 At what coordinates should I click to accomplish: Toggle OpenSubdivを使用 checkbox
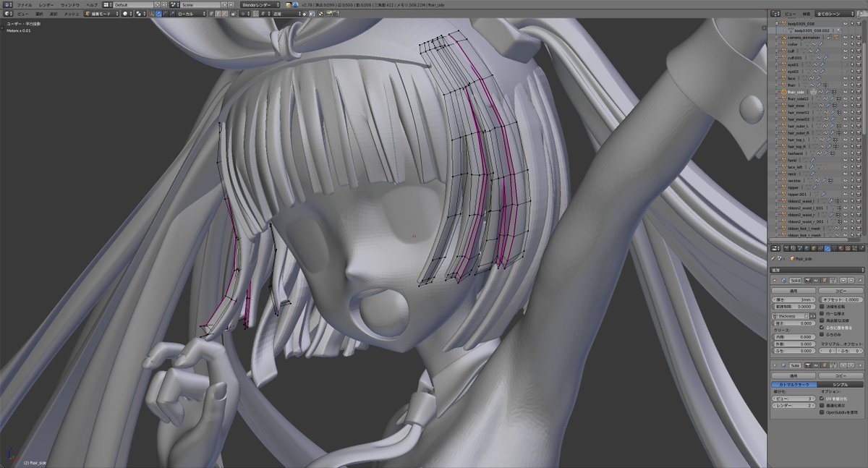pos(822,412)
